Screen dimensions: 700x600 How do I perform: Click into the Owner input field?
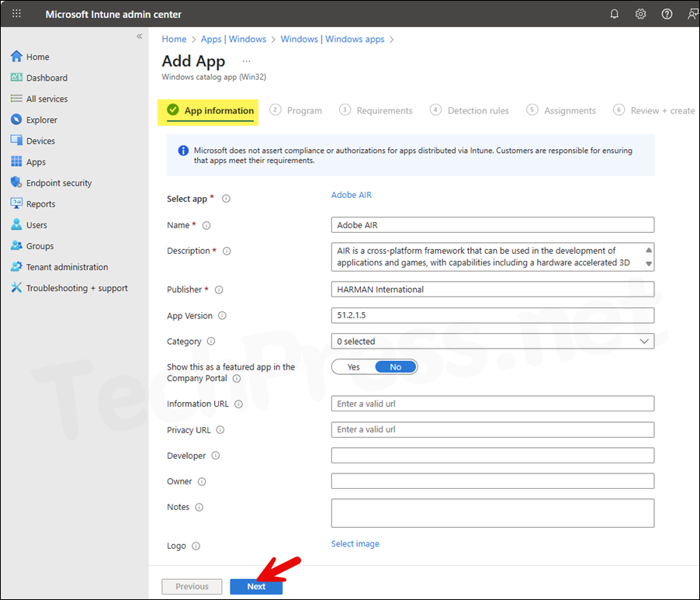tap(493, 481)
